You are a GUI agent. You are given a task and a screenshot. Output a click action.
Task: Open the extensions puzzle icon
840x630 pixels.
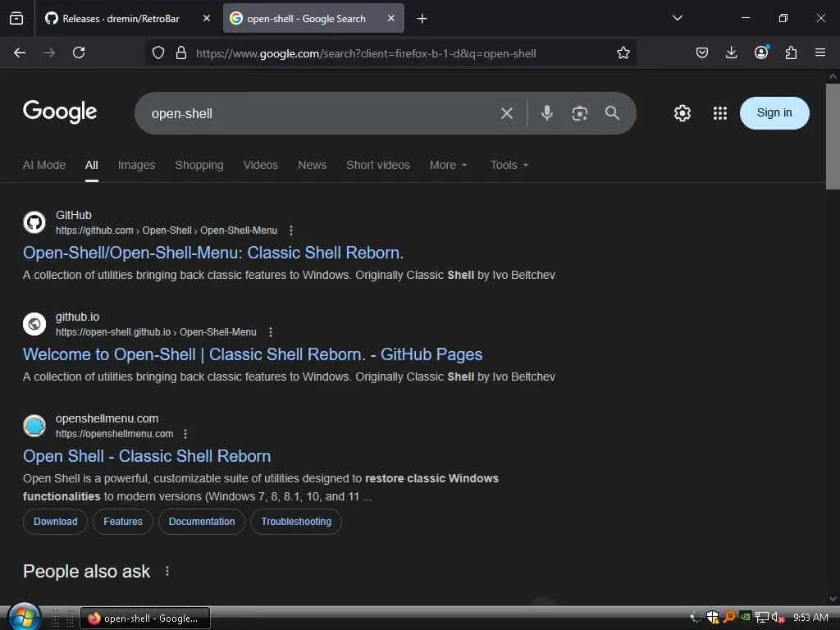[791, 52]
